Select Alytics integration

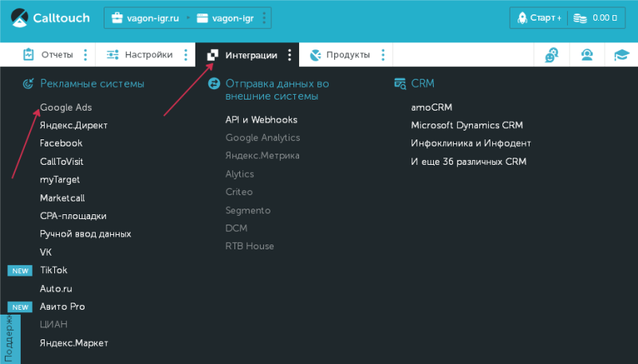[240, 174]
